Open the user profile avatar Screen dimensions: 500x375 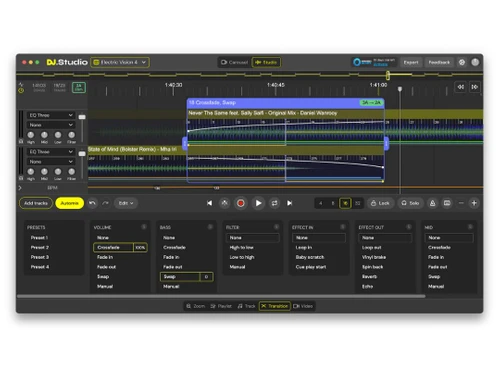pyautogui.click(x=475, y=62)
